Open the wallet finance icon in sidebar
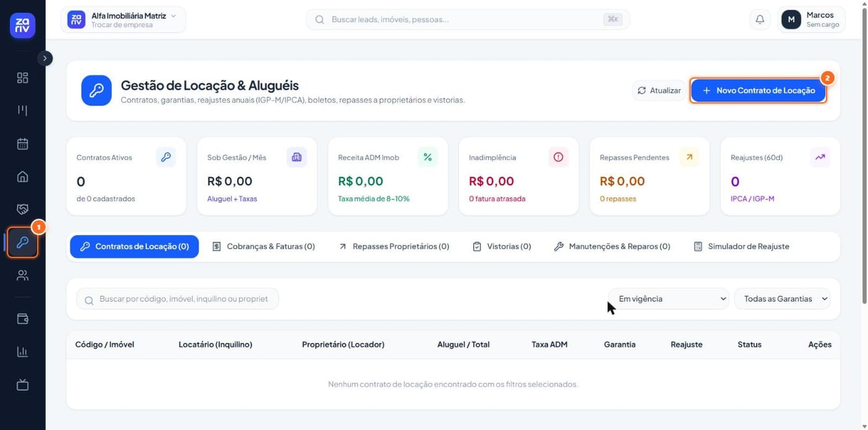Image resolution: width=868 pixels, height=430 pixels. pos(22,319)
